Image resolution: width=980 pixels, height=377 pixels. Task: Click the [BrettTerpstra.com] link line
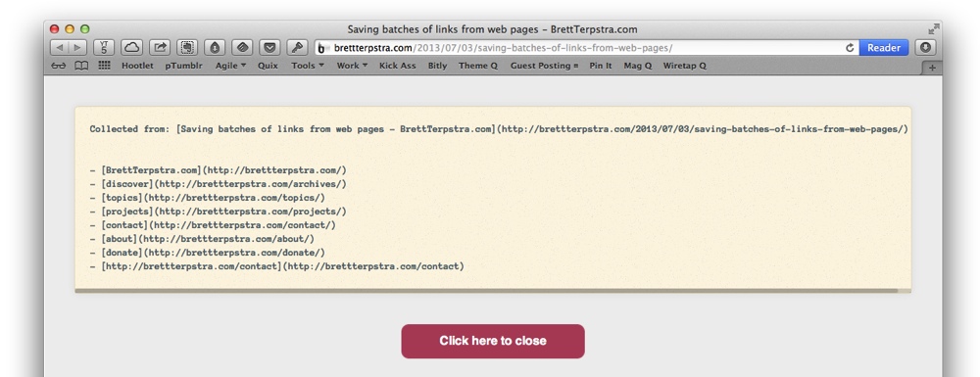point(219,170)
